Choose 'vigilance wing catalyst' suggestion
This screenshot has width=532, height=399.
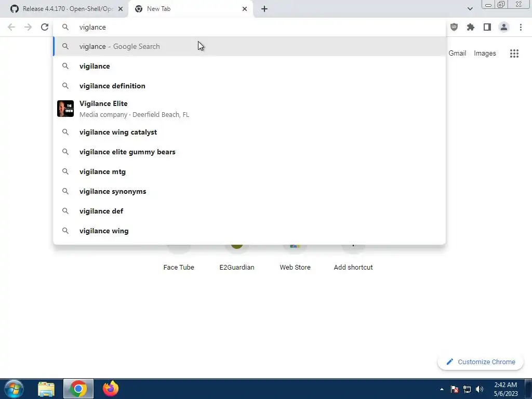click(249, 132)
